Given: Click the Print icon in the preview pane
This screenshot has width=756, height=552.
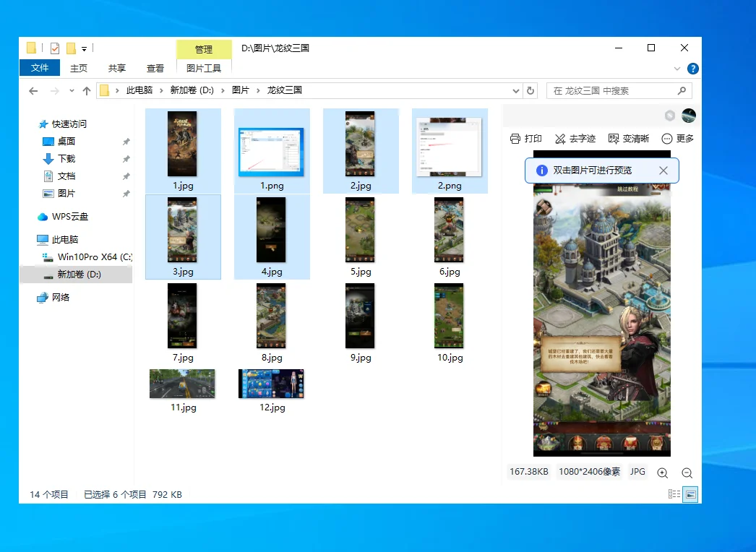Looking at the screenshot, I should pos(515,139).
